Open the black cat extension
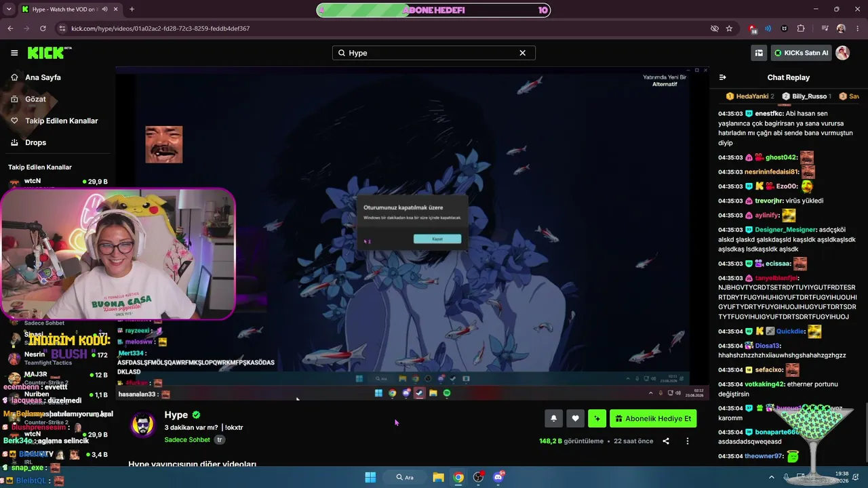This screenshot has height=488, width=868. click(x=785, y=28)
